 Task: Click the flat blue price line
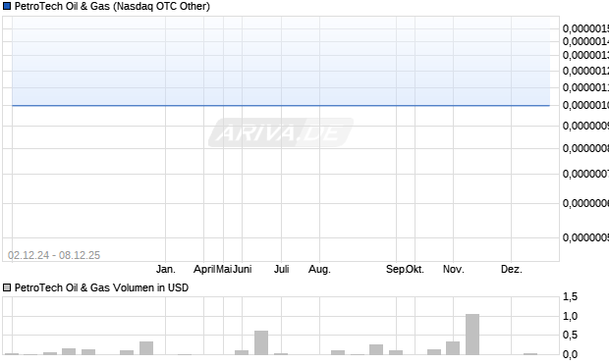[281, 105]
